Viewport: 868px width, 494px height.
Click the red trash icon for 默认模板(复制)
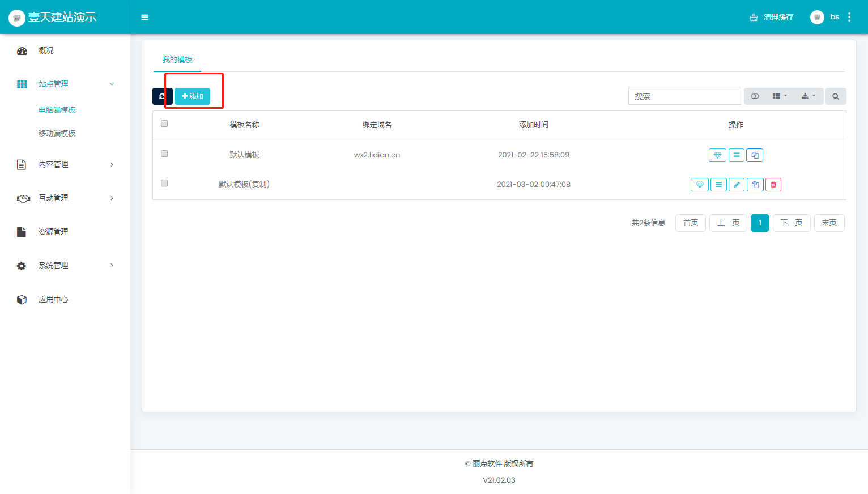pyautogui.click(x=773, y=185)
